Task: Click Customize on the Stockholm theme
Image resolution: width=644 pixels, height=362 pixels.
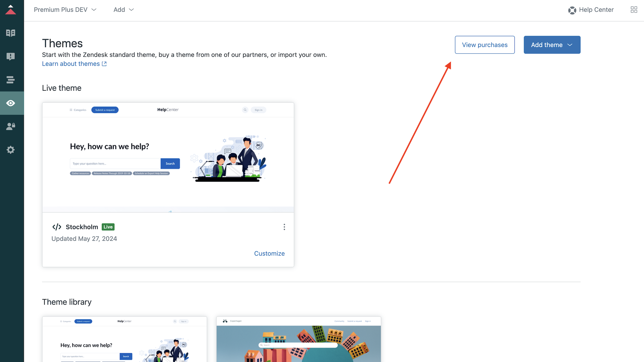Action: [x=269, y=253]
